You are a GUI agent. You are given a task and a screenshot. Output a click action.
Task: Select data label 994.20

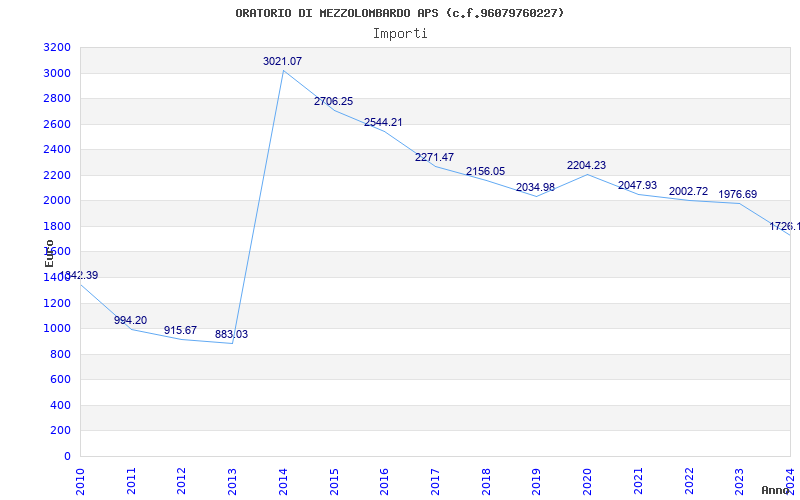coord(130,320)
